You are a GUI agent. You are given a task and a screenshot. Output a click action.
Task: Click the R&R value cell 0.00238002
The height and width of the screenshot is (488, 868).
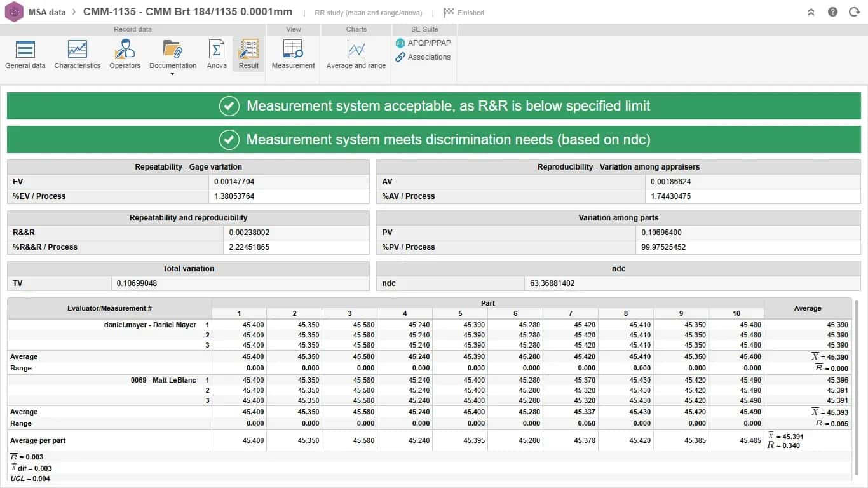296,233
